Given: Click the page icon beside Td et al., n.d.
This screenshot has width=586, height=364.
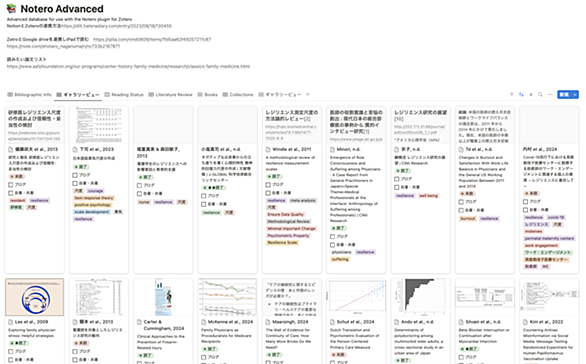Looking at the screenshot, I should tap(461, 149).
